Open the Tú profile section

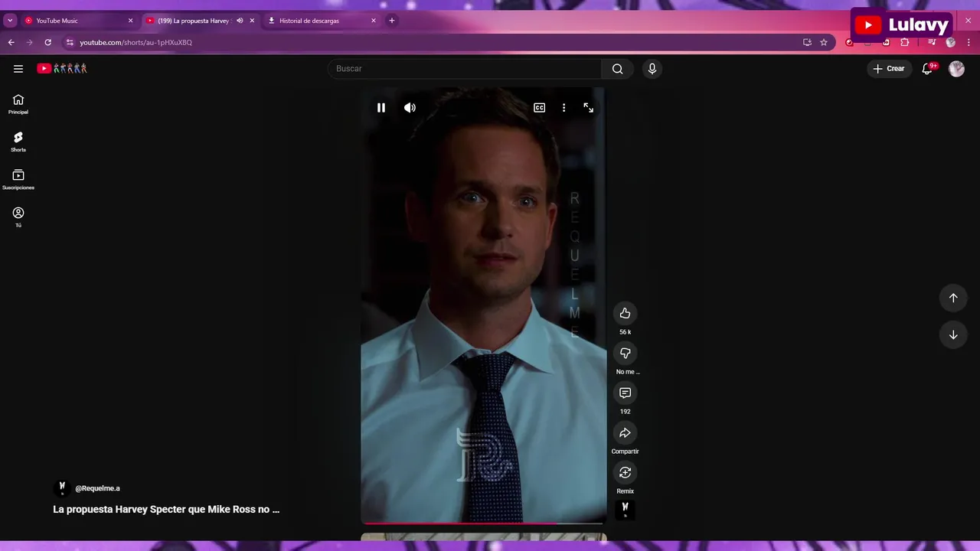[x=18, y=217]
